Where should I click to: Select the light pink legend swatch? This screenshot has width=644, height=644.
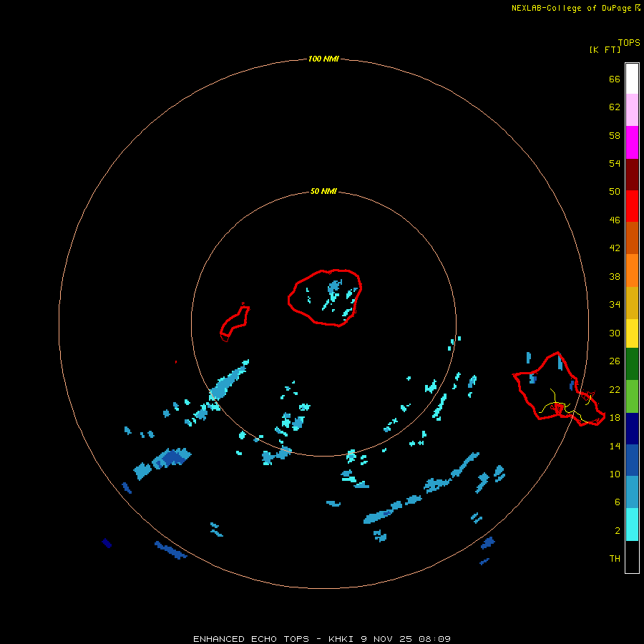pos(632,110)
